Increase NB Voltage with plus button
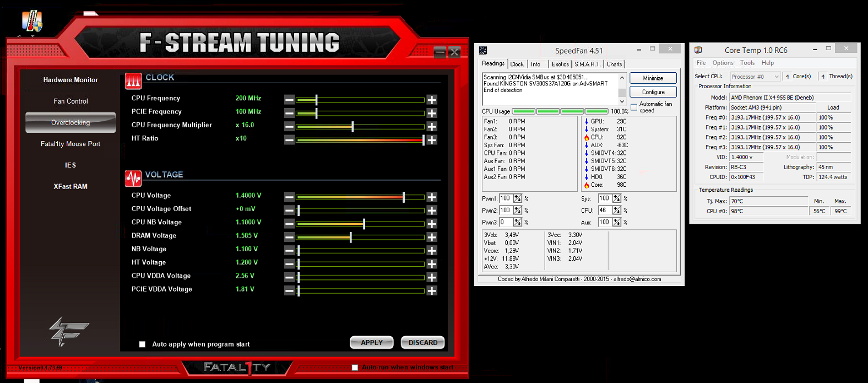This screenshot has height=383, width=868. [x=432, y=250]
